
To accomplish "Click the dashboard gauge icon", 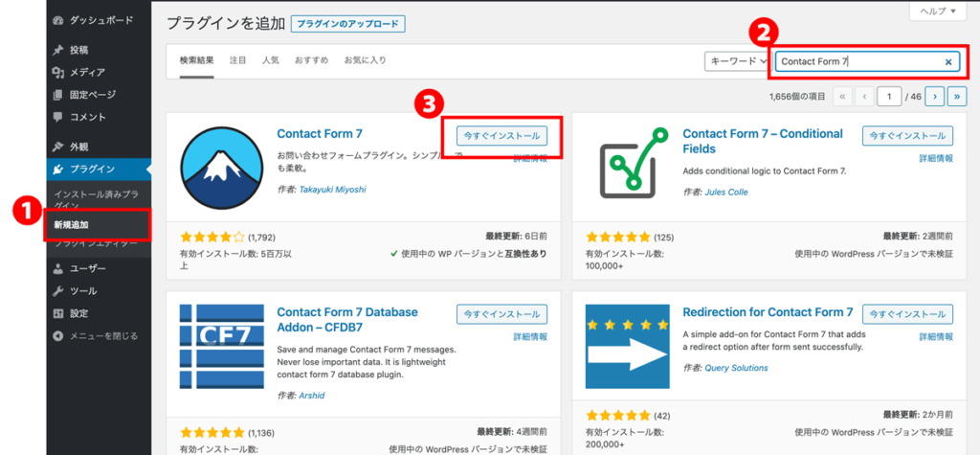I will point(58,21).
